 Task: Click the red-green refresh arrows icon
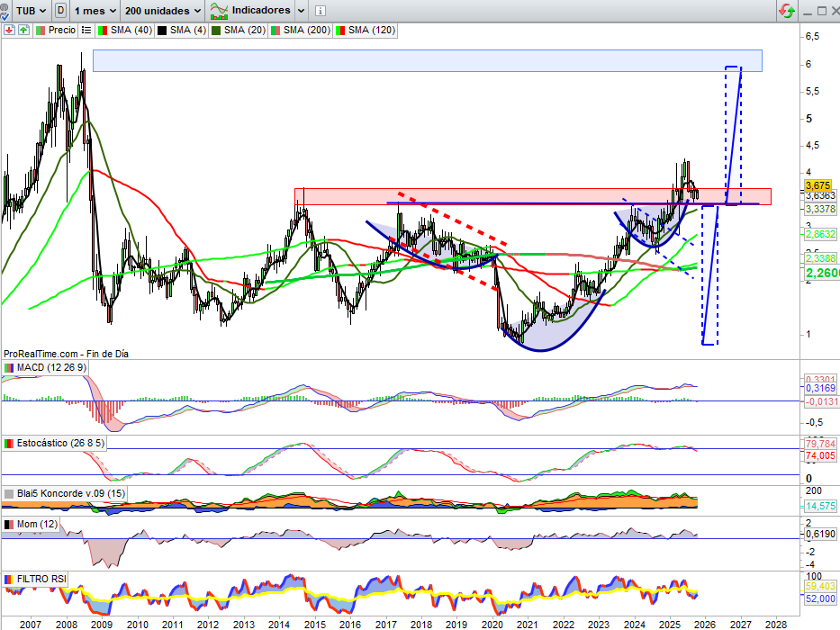(x=786, y=11)
